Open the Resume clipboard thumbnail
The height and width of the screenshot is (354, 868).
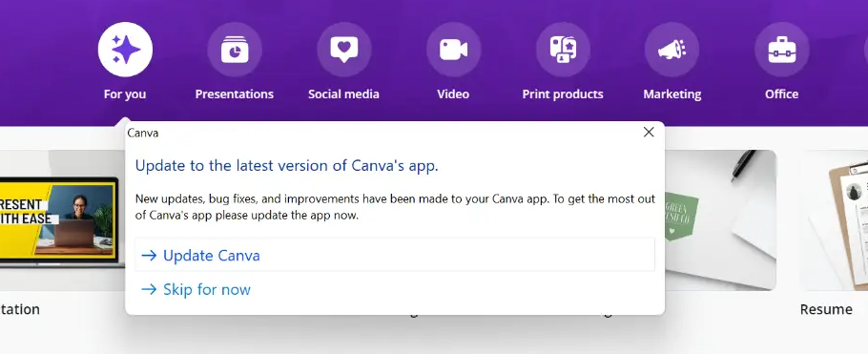point(834,219)
